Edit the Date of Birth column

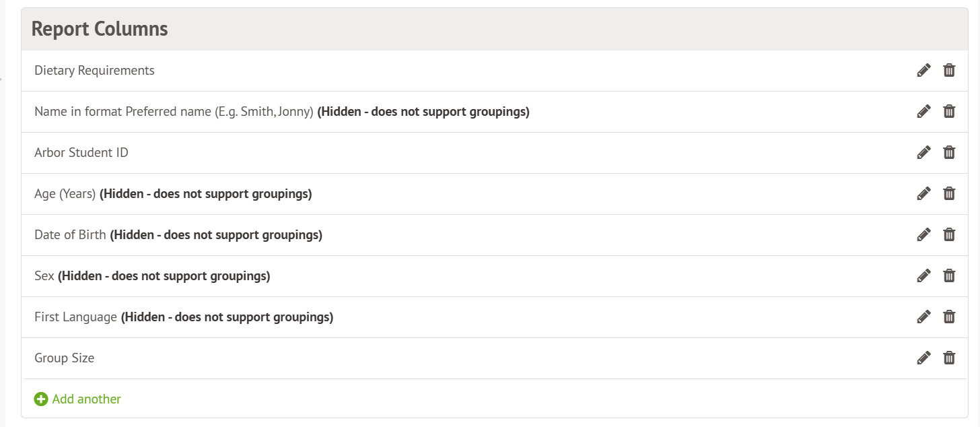tap(923, 234)
